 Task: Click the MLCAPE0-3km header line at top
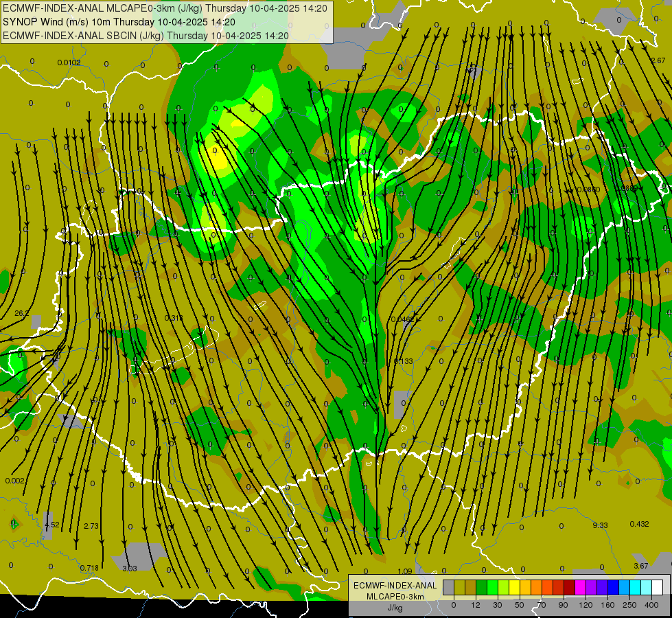[165, 8]
